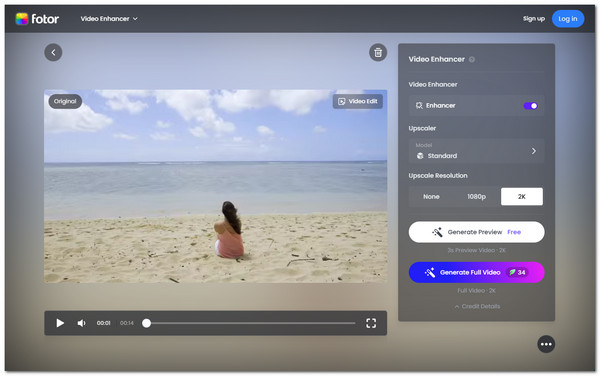The image size is (600, 376).
Task: Click the Fotor logo
Action: click(x=37, y=19)
